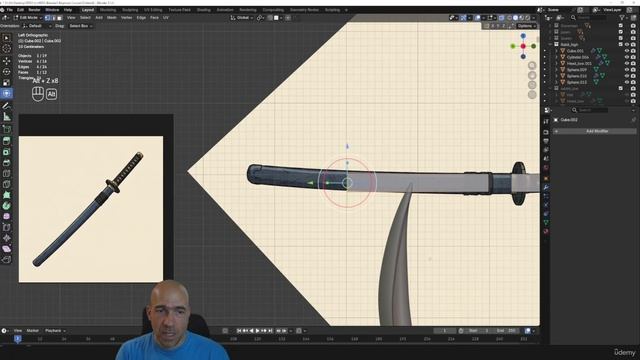Select the Scale tool
Screen dimensions: 640x360
click(x=7, y=83)
